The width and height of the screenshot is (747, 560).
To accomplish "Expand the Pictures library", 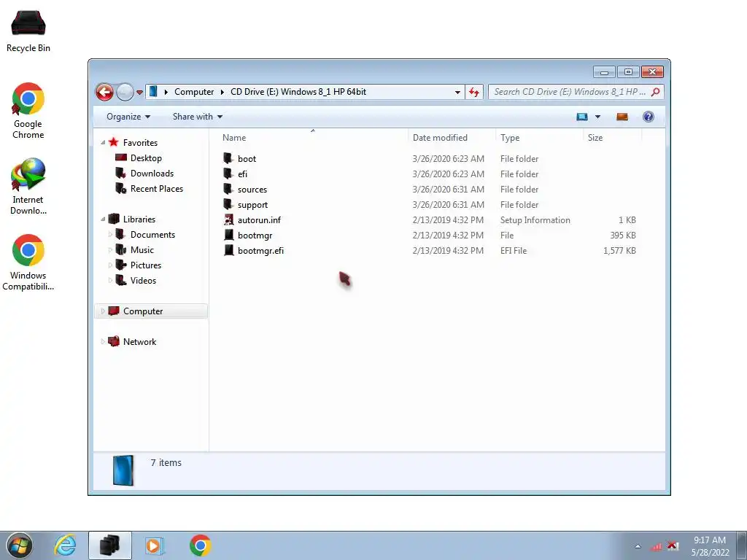I will click(110, 265).
